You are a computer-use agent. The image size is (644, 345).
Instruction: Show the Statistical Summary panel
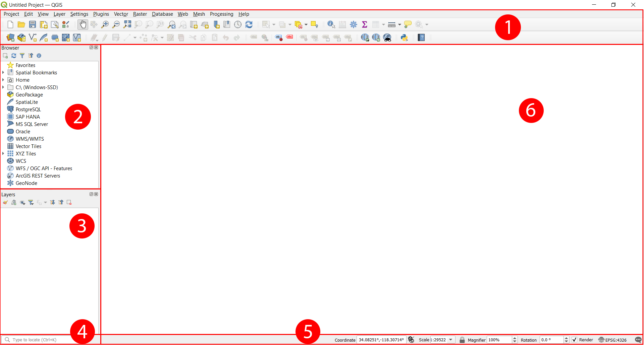coord(365,24)
